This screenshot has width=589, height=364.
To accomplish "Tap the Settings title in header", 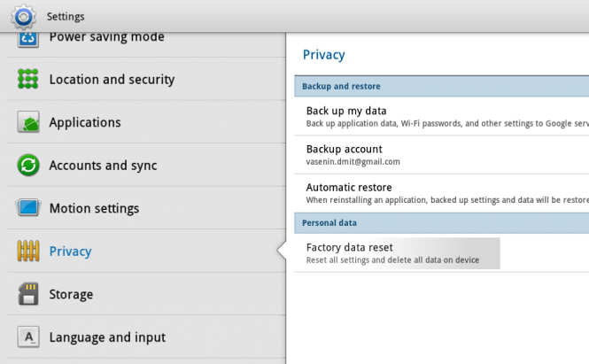I will click(66, 17).
